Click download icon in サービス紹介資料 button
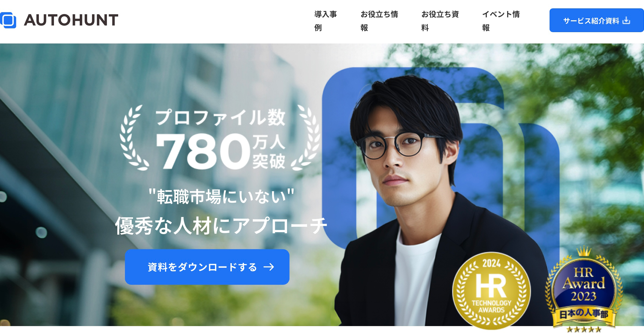Image resolution: width=644 pixels, height=335 pixels. click(x=626, y=21)
